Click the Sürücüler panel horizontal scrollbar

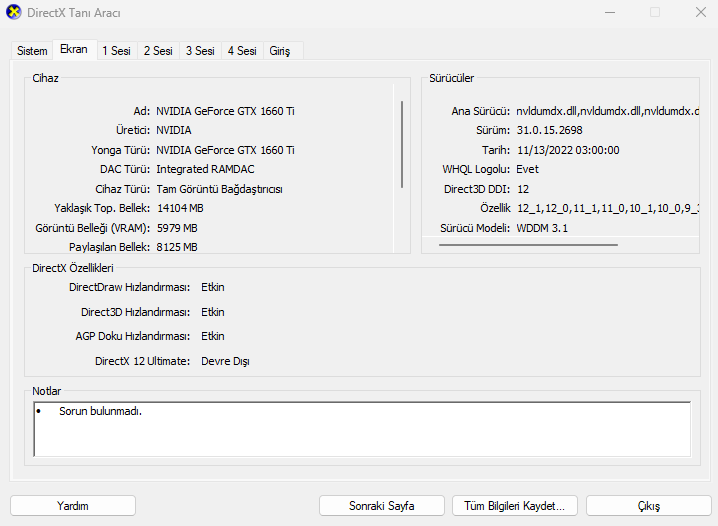tap(528, 245)
